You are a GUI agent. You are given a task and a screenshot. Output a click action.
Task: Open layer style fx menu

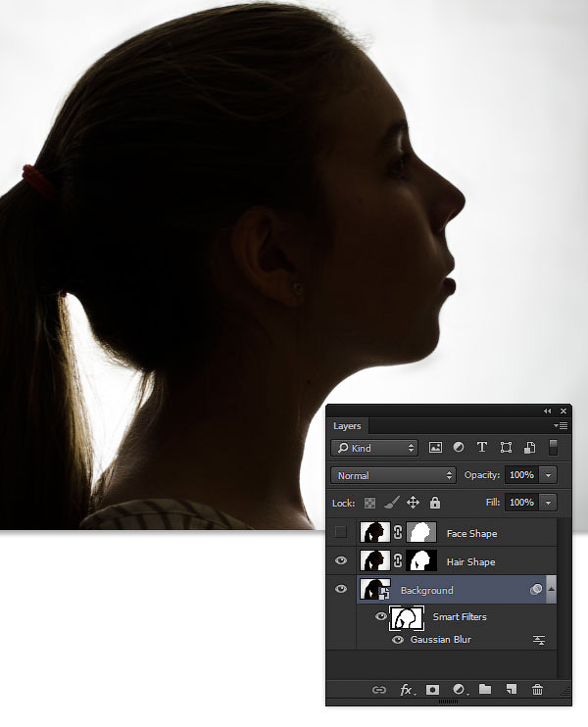click(x=407, y=690)
